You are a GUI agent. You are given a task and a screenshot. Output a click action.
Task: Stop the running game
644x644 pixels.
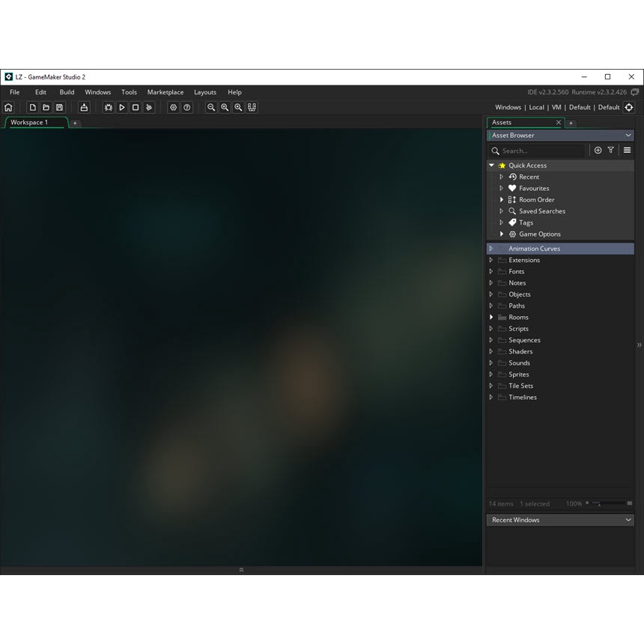(135, 107)
